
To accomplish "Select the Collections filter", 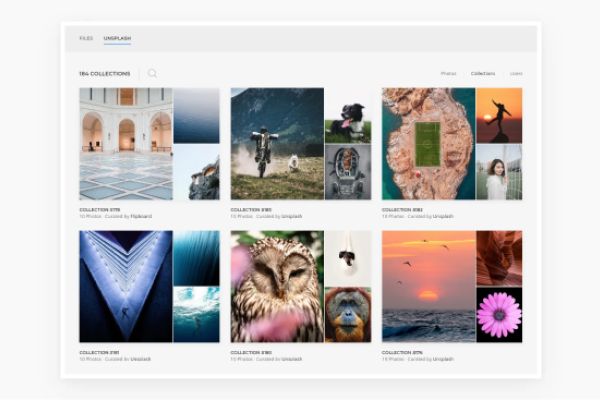I will tap(483, 73).
